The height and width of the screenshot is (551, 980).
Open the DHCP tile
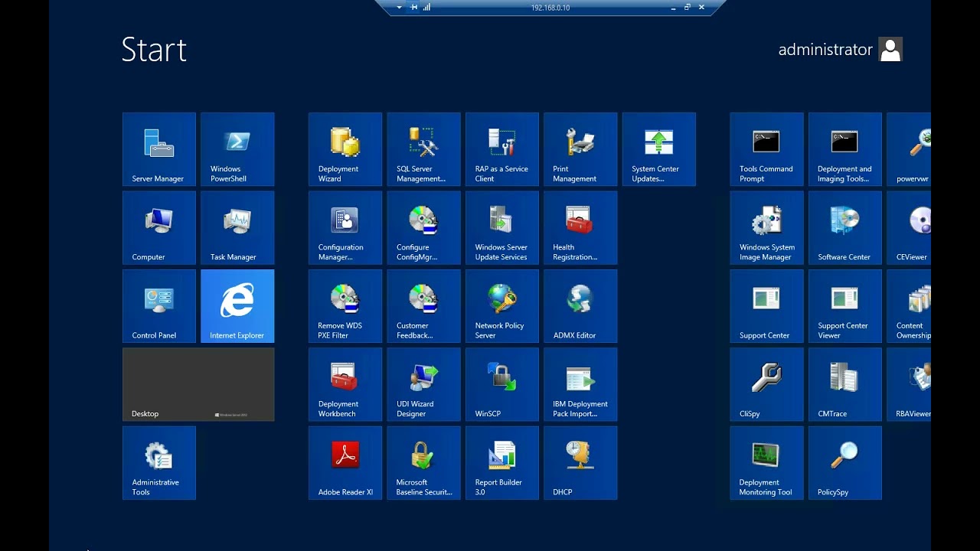tap(580, 463)
